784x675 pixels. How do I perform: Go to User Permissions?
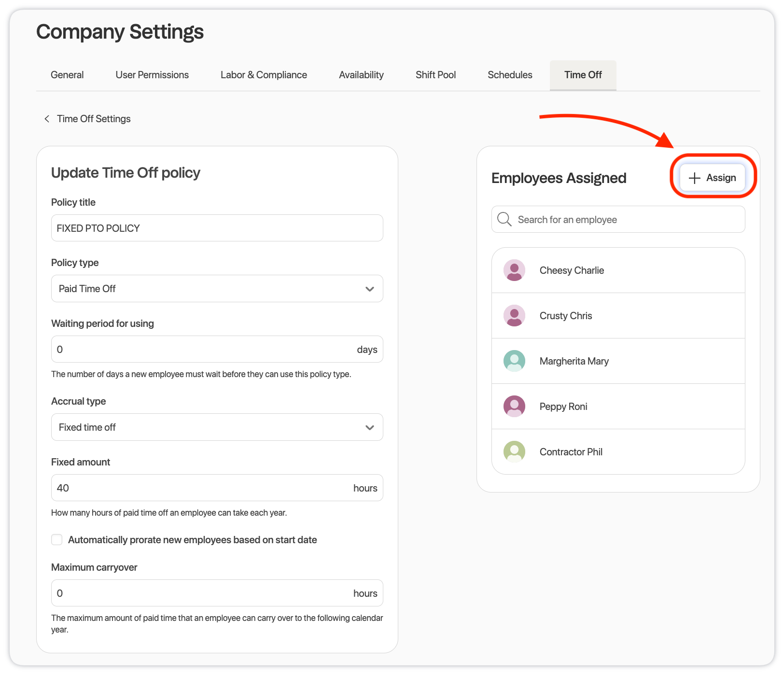point(152,75)
